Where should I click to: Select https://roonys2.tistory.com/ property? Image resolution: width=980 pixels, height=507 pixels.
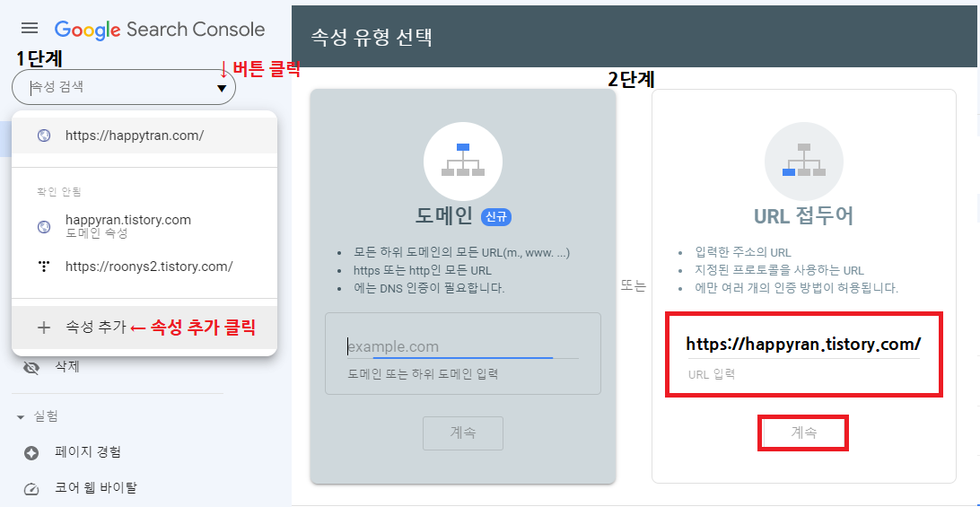[144, 267]
